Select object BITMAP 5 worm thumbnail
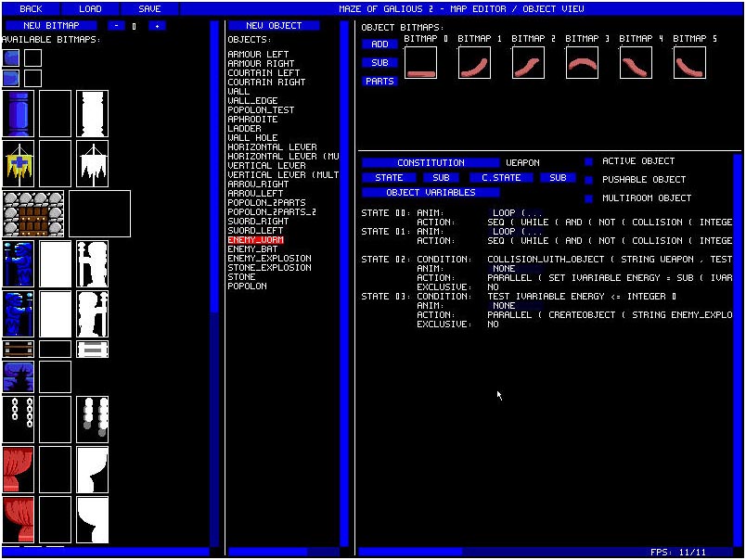 point(689,63)
